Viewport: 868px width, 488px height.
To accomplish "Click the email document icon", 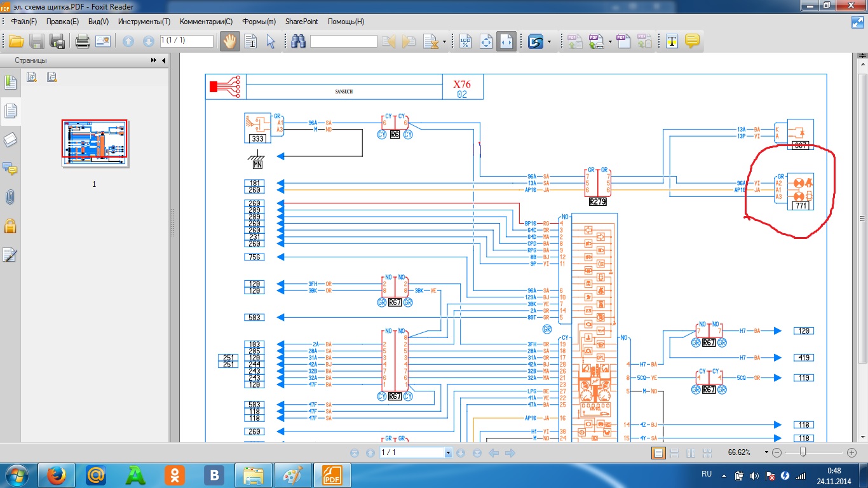I will click(x=103, y=42).
